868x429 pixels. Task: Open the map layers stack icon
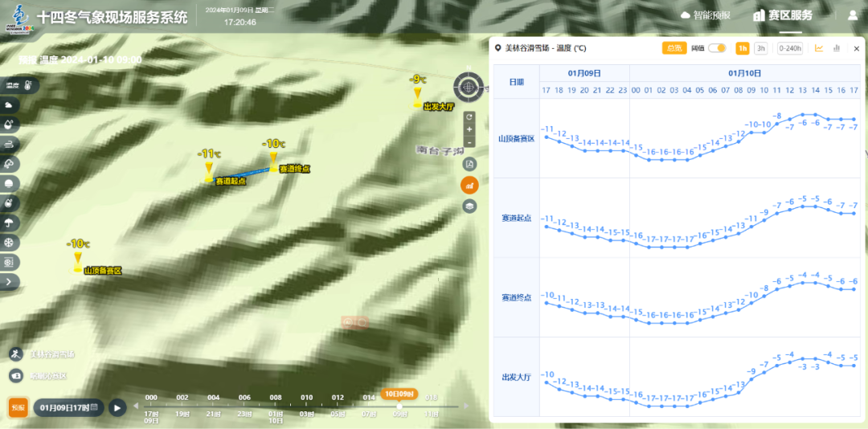tap(469, 206)
